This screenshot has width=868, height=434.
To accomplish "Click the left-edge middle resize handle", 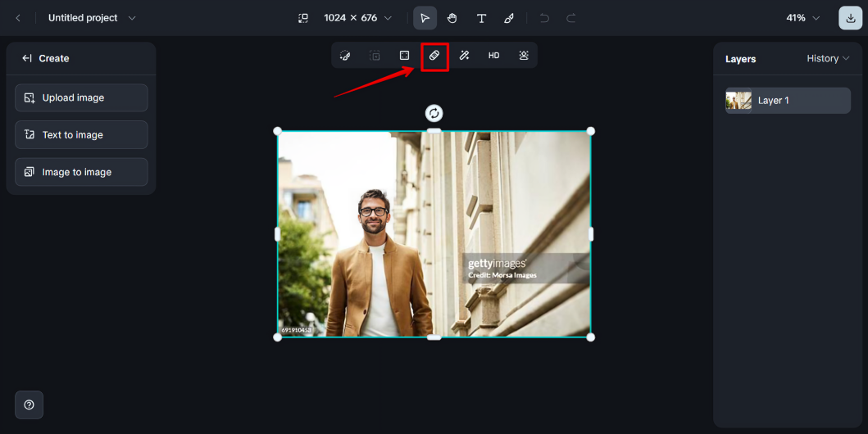I will (x=277, y=234).
